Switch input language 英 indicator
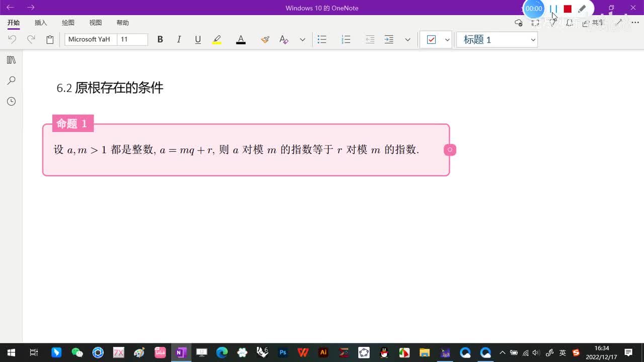 (x=562, y=352)
